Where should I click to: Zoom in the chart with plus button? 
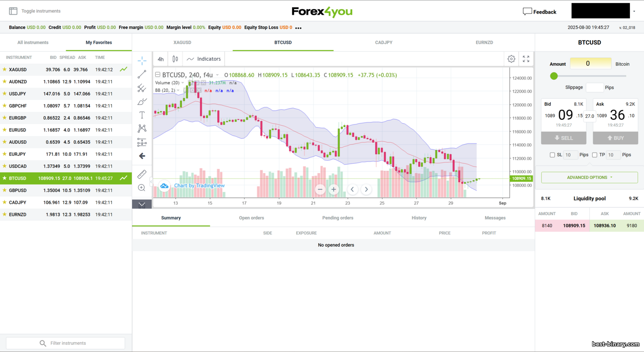[x=334, y=189]
